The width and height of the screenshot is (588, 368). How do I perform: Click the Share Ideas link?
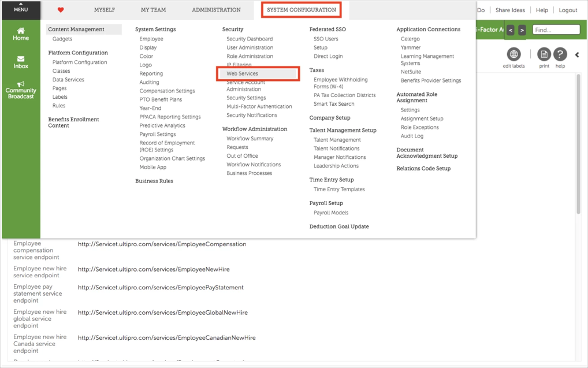(x=510, y=10)
